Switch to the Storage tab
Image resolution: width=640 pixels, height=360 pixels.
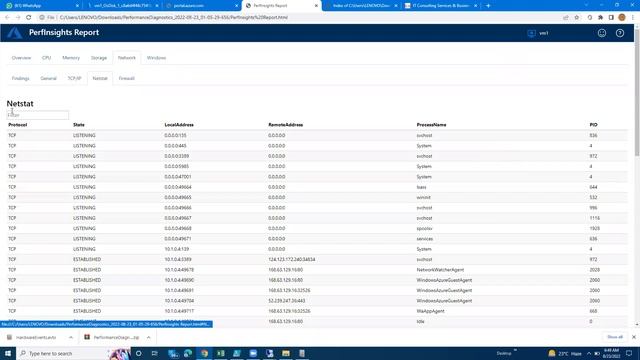coord(99,58)
